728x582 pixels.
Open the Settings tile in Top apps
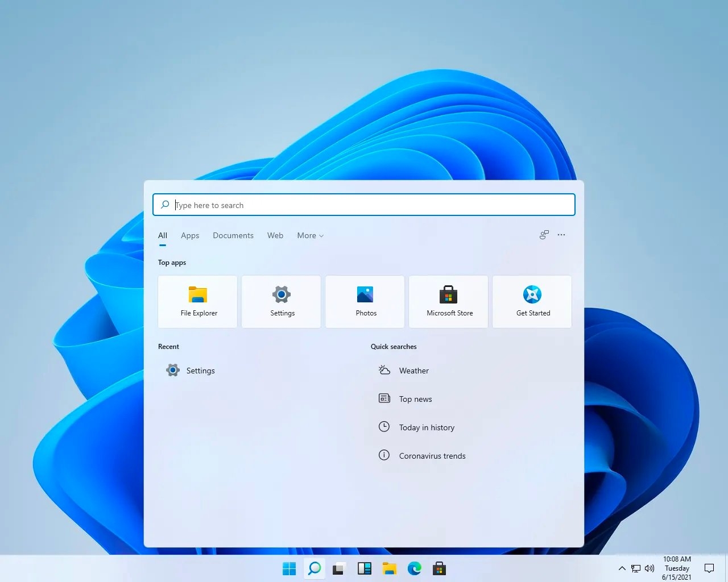click(x=281, y=302)
